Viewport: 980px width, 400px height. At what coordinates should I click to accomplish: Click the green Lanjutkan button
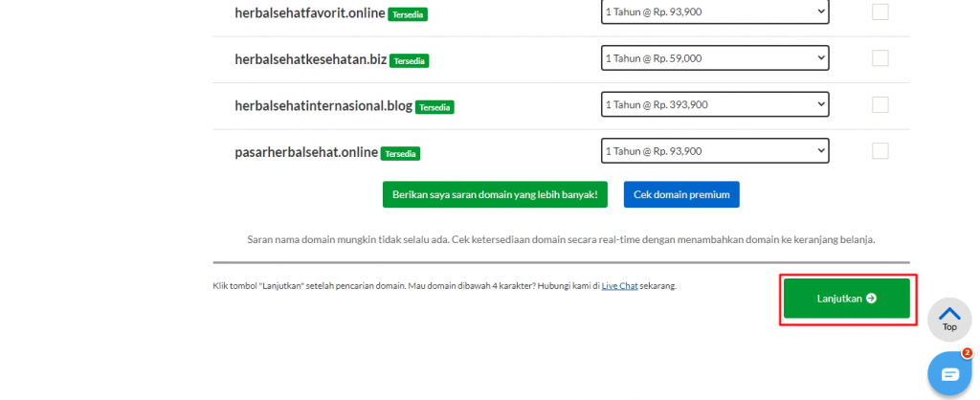click(x=847, y=299)
